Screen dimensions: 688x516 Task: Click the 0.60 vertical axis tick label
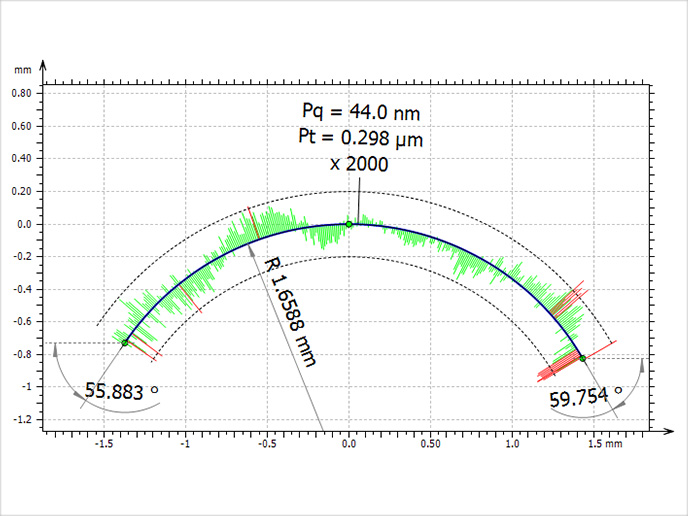[22, 126]
